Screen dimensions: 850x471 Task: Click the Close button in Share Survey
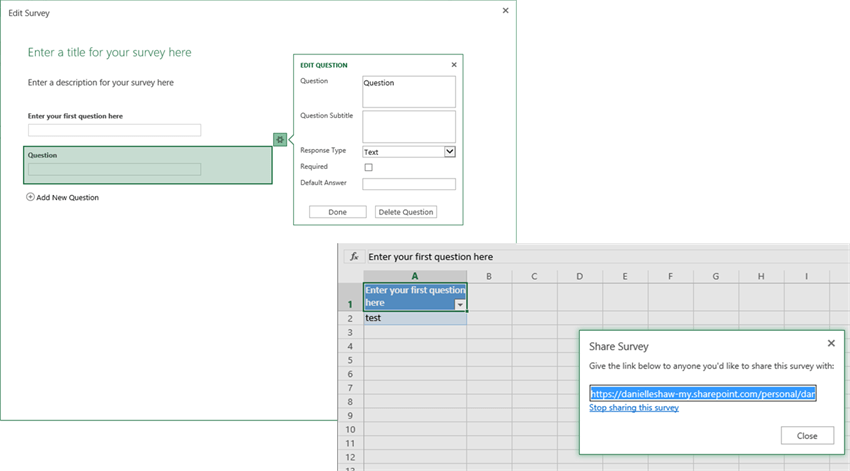807,435
